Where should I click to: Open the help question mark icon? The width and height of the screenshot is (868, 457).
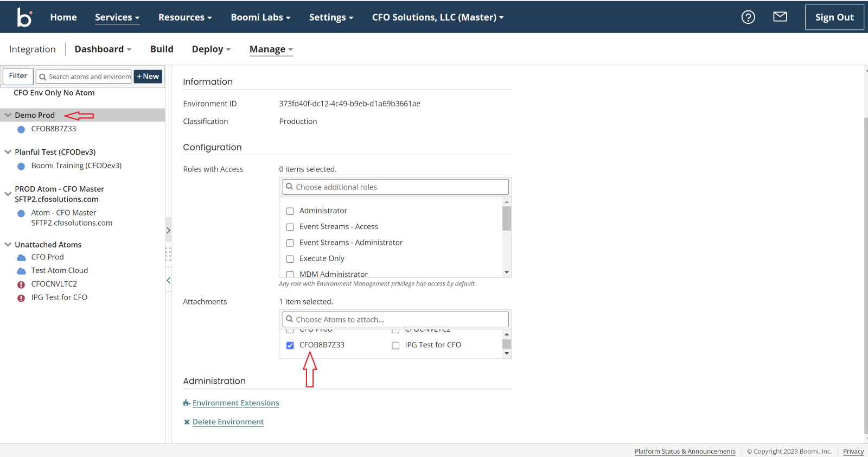[748, 17]
